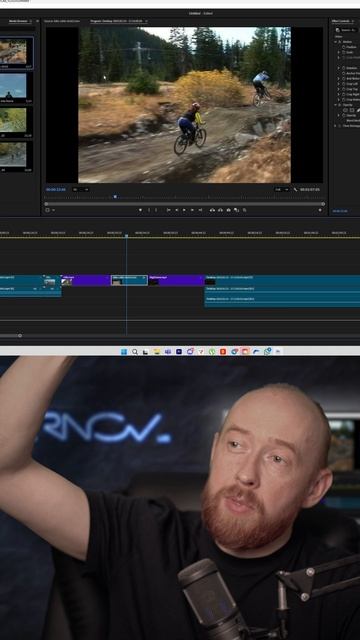Expand the Time Remapping group
The image size is (360, 640).
coord(335,126)
